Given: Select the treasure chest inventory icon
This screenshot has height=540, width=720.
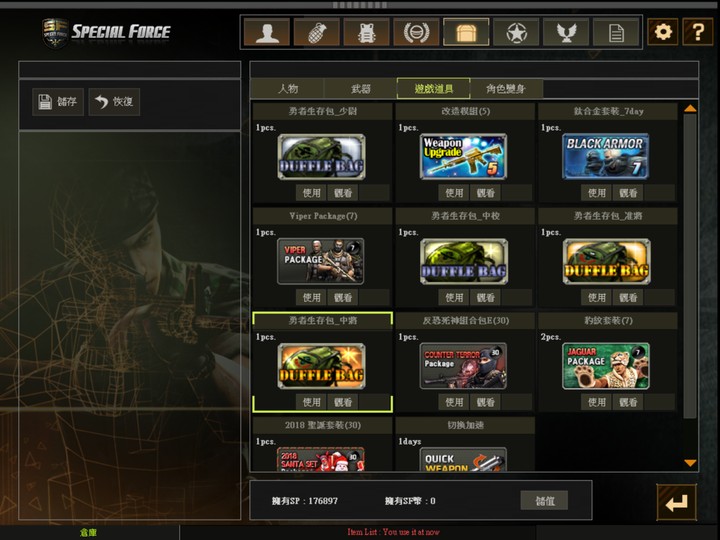Looking at the screenshot, I should pyautogui.click(x=466, y=32).
